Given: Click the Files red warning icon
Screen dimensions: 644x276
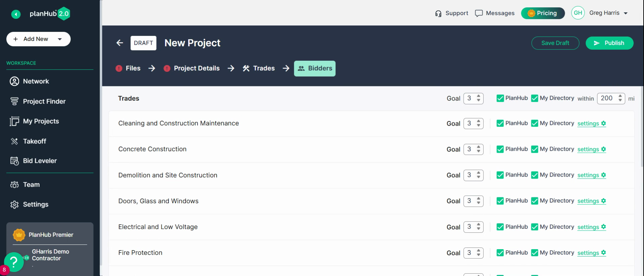Looking at the screenshot, I should coord(119,68).
